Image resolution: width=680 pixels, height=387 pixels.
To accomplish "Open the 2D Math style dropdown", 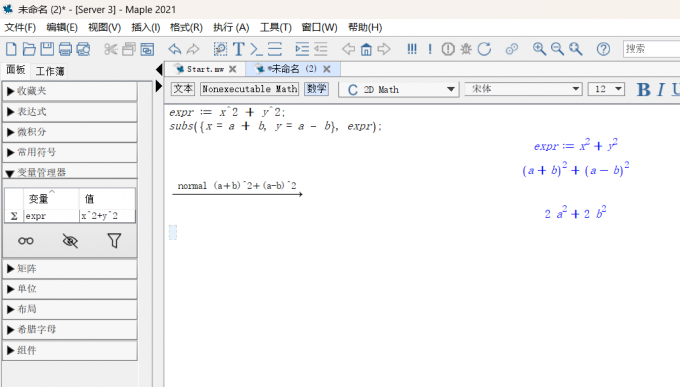I will [399, 90].
